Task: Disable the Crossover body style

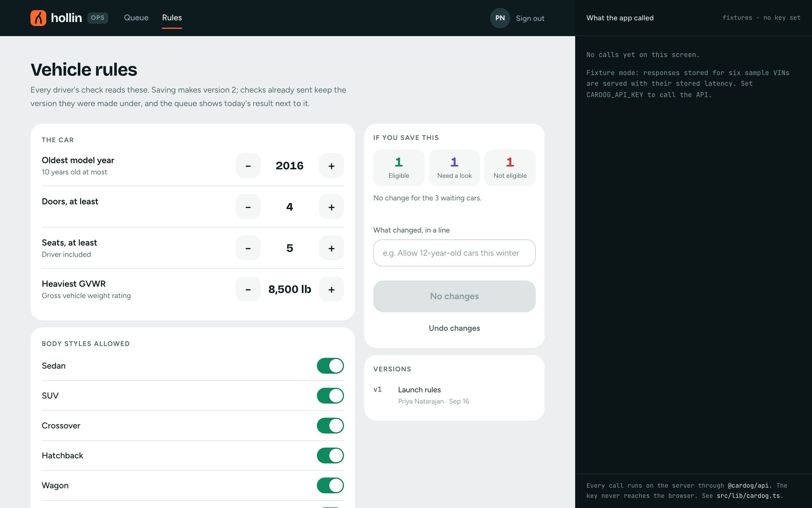Action: 330,426
